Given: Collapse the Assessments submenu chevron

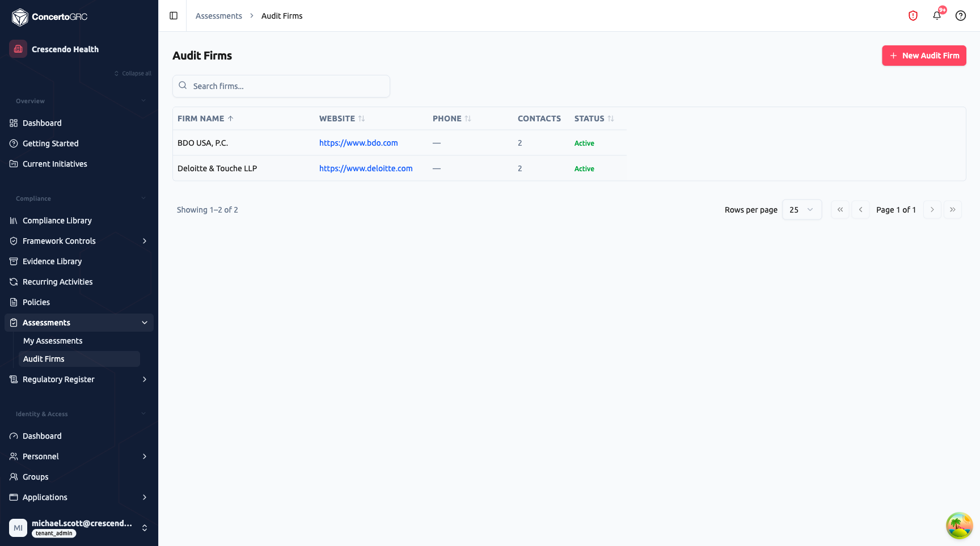Looking at the screenshot, I should (145, 323).
